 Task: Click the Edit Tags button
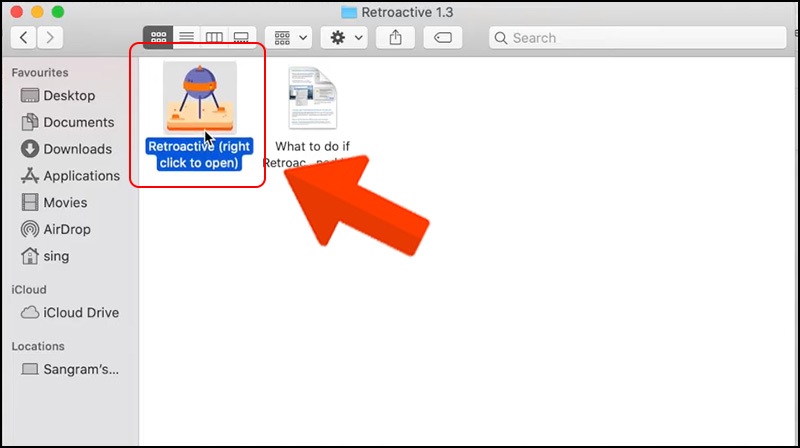pyautogui.click(x=442, y=38)
